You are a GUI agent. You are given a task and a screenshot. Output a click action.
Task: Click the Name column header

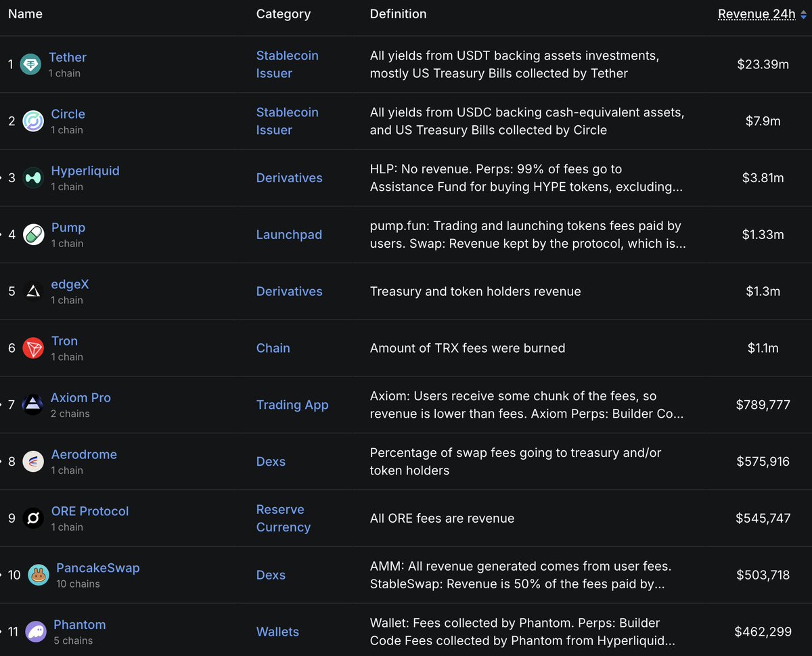click(x=25, y=14)
